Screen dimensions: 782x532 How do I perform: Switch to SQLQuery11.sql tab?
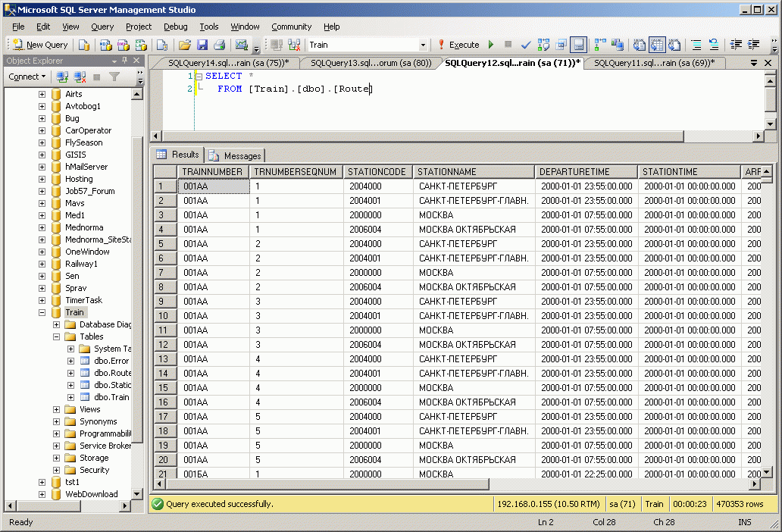point(654,63)
